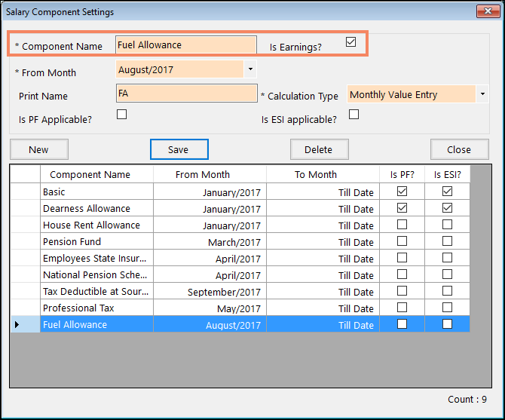Uncheck Is PF for Dearness Allowance
Viewport: 505px width, 420px height.
pyautogui.click(x=402, y=208)
